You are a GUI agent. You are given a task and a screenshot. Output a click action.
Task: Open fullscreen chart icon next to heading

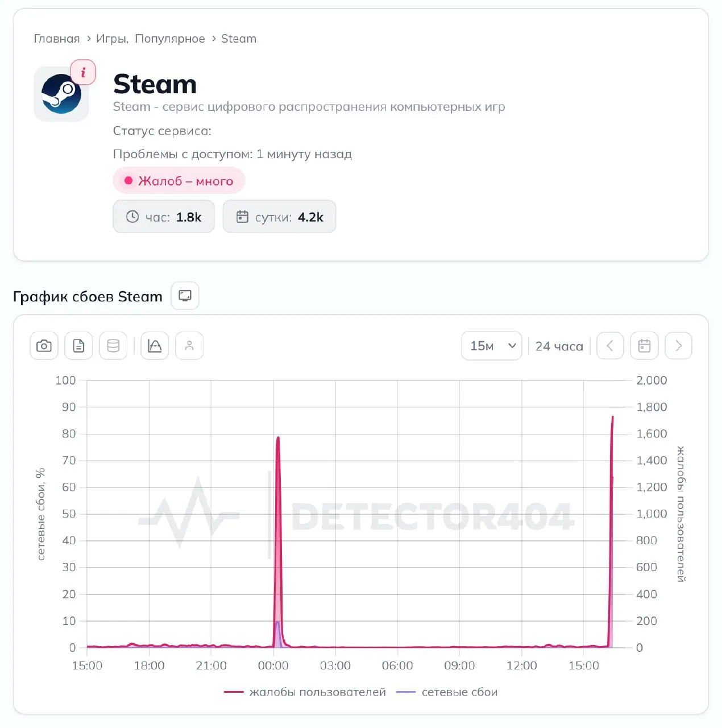pos(185,296)
